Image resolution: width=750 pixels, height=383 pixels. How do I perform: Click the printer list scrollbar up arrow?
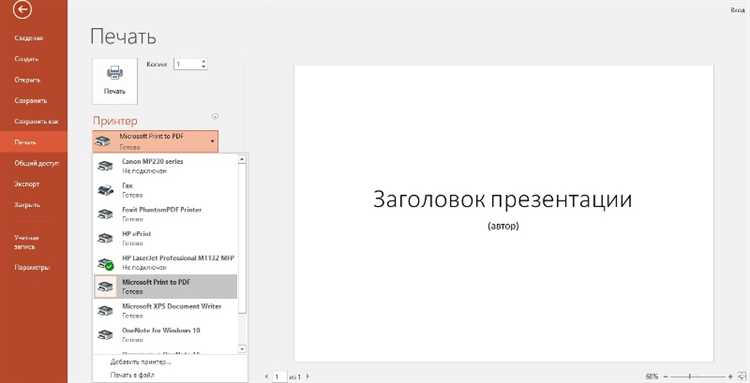pyautogui.click(x=242, y=159)
